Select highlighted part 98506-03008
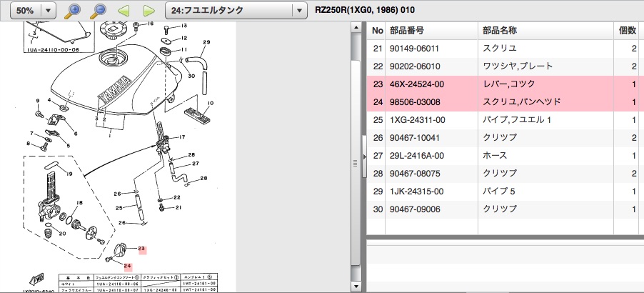644x293 pixels. coord(414,102)
